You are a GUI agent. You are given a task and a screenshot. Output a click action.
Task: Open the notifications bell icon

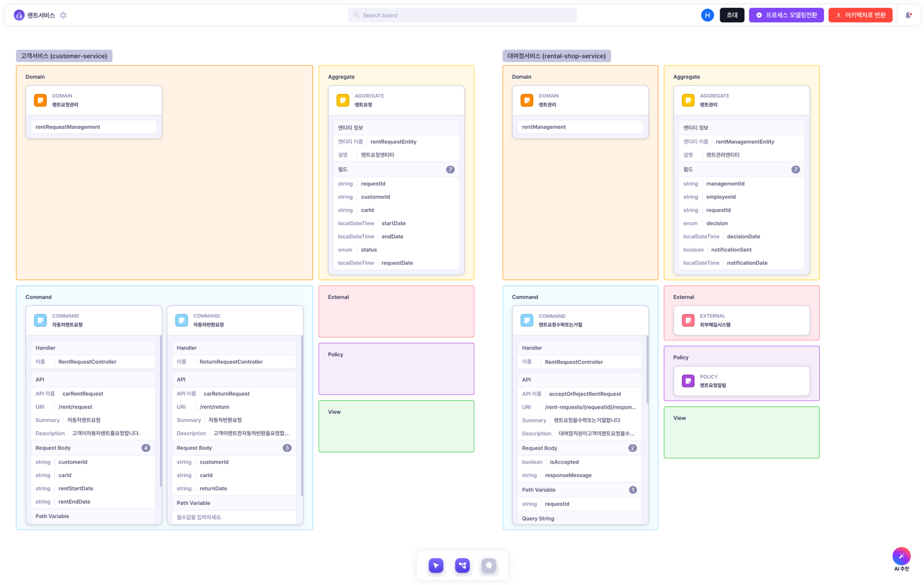point(909,15)
